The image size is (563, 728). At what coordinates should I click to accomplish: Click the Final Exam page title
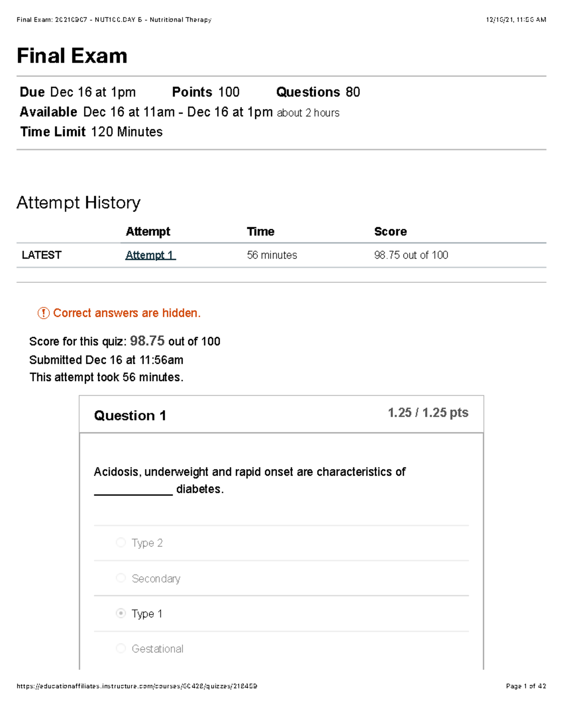pos(72,56)
